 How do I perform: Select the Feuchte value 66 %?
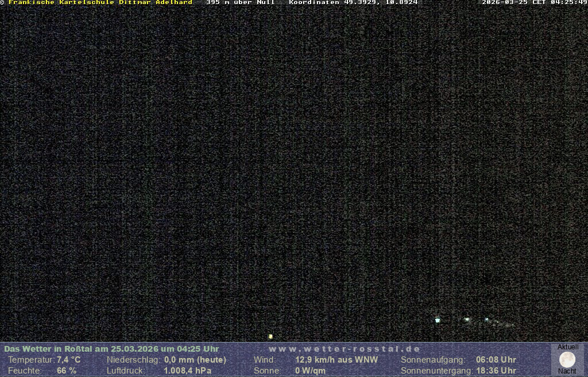click(x=67, y=371)
